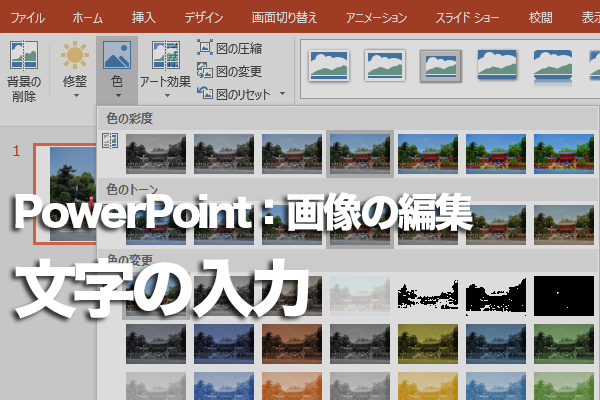Expand the 修整 dropdown arrow
Image resolution: width=600 pixels, height=400 pixels.
point(76,95)
